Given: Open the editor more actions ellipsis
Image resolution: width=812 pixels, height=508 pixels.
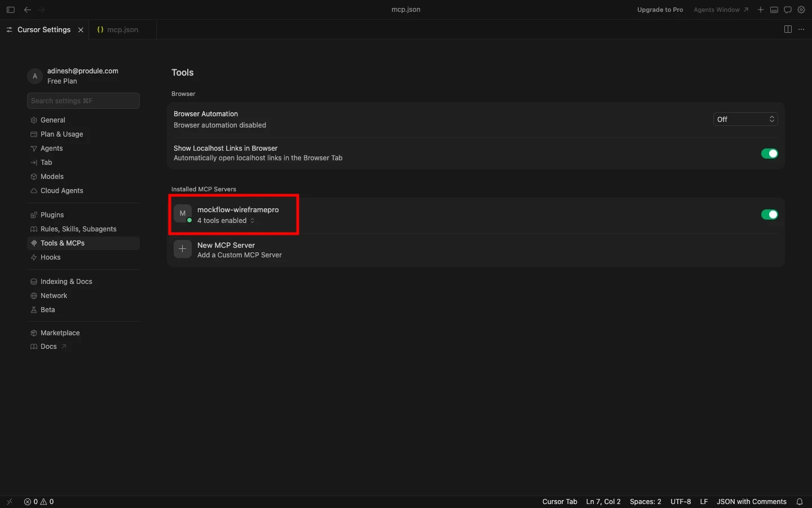Looking at the screenshot, I should click(801, 29).
